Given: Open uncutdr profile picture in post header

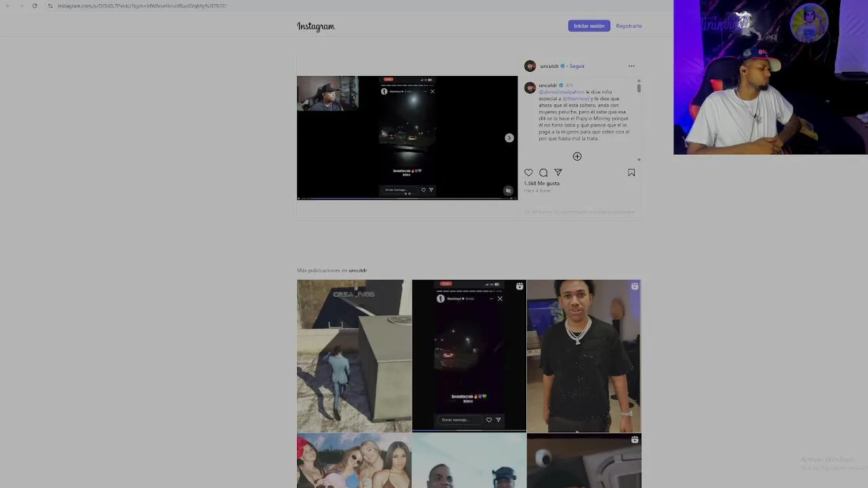Looking at the screenshot, I should coord(530,66).
